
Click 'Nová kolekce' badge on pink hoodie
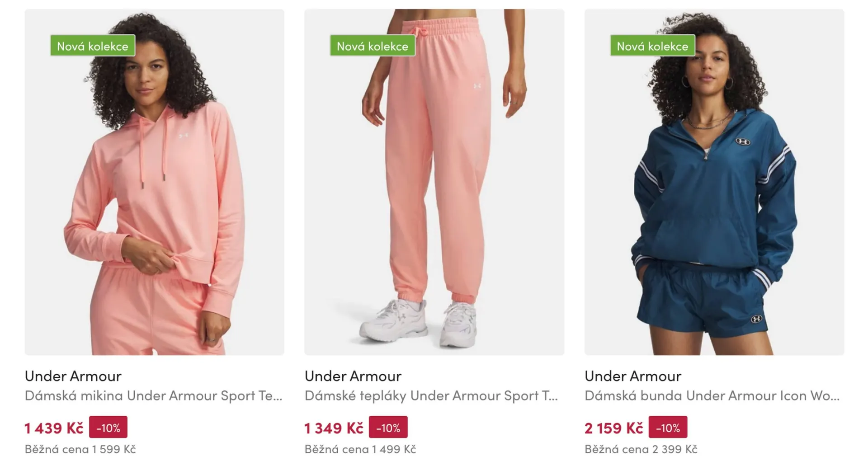93,46
